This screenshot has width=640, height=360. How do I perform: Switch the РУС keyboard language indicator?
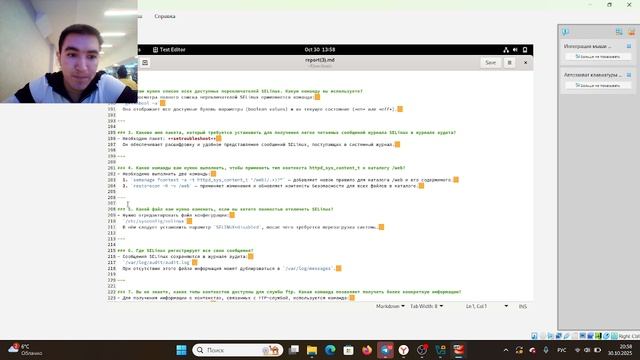pos(562,350)
